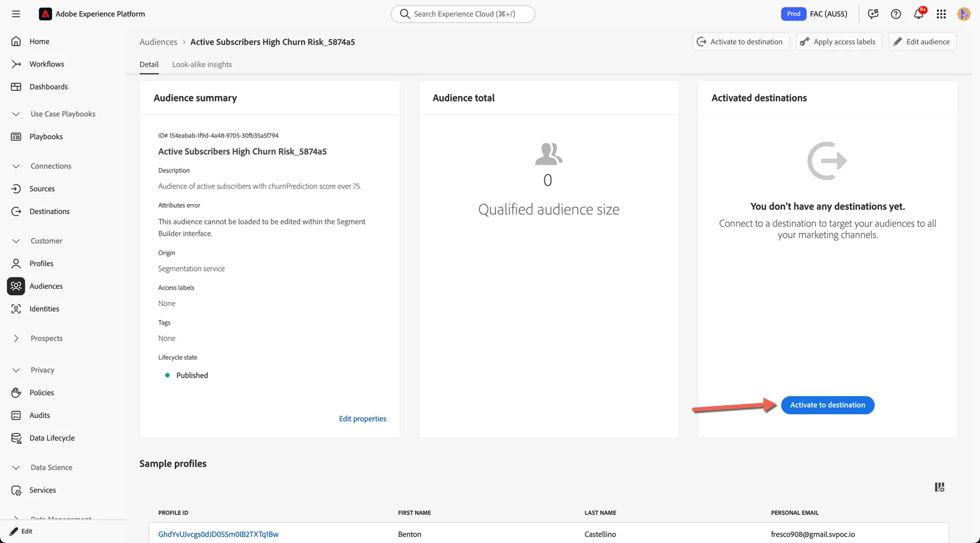Collapse the Connections section

point(16,166)
